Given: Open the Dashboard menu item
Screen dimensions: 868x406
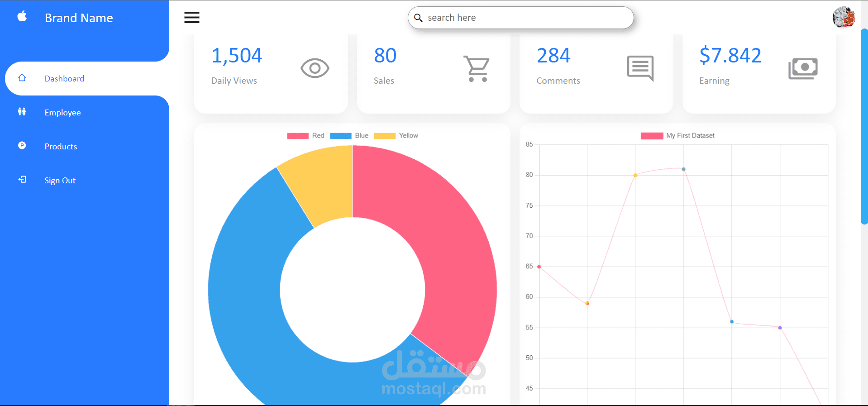Looking at the screenshot, I should 87,78.
